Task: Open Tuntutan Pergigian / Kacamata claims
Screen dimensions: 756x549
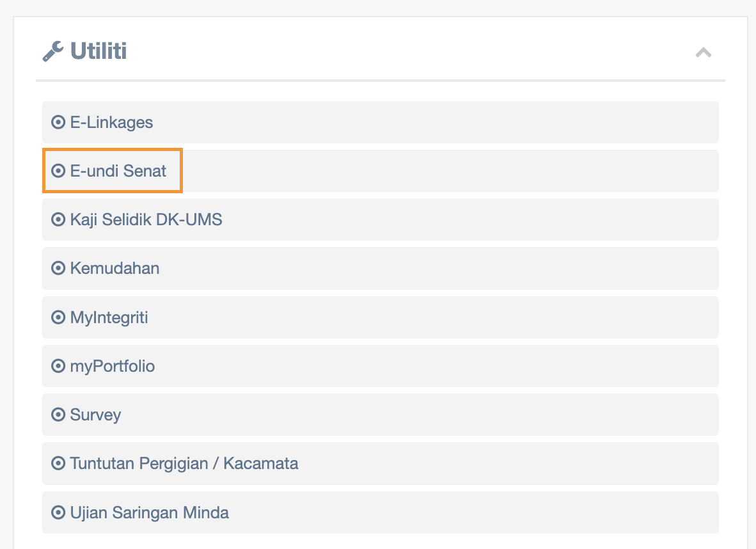Action: tap(184, 463)
